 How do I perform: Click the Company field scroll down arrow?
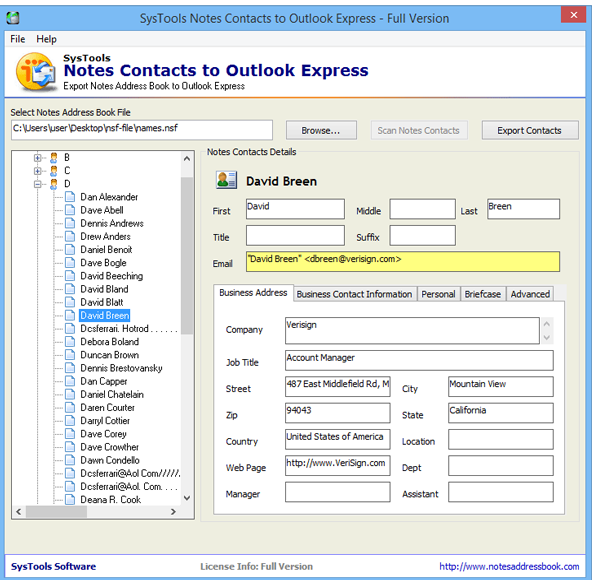547,337
